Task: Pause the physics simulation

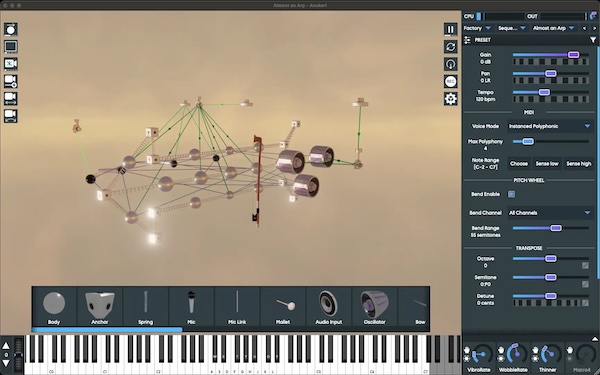Action: 451,29
